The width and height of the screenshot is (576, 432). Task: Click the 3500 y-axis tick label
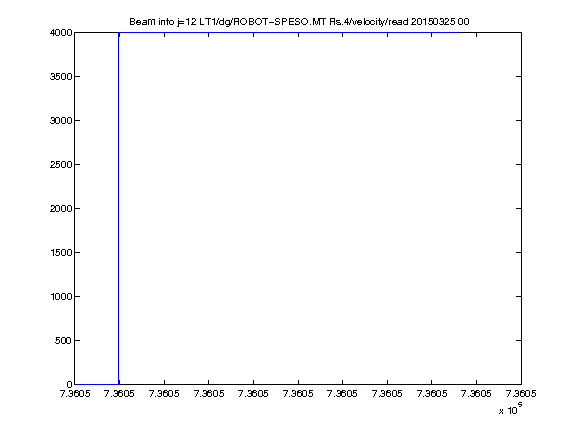click(x=61, y=77)
